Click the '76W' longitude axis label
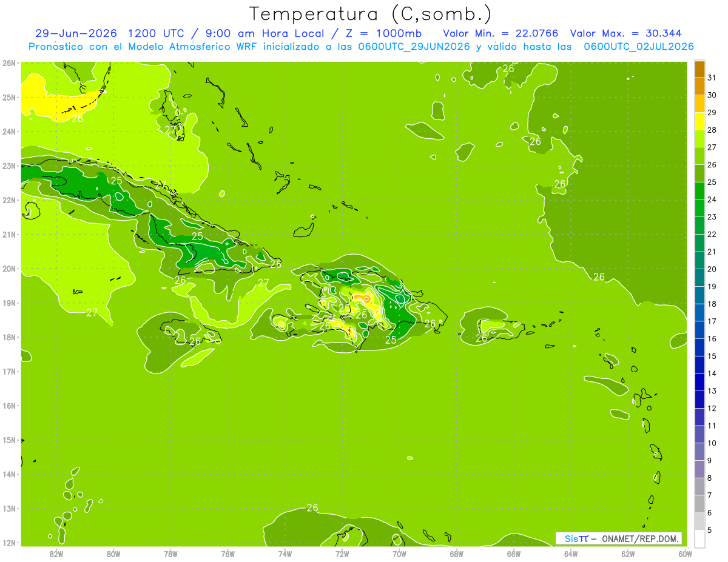728x562 pixels. [228, 554]
